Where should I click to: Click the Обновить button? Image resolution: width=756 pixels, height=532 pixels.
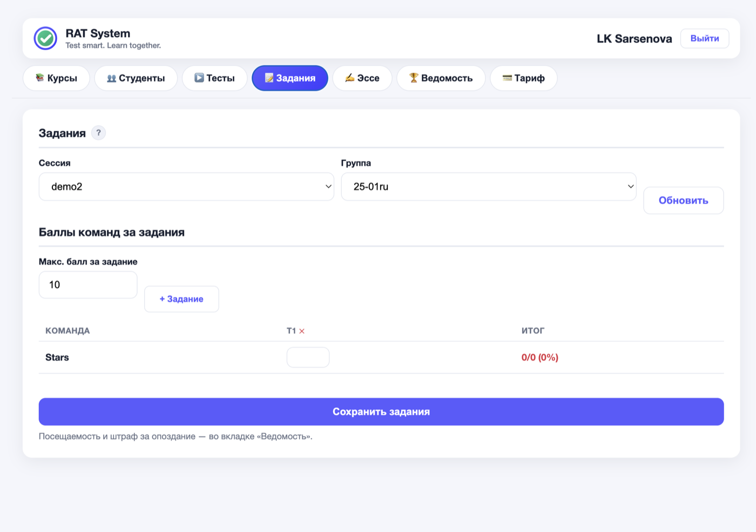(684, 200)
